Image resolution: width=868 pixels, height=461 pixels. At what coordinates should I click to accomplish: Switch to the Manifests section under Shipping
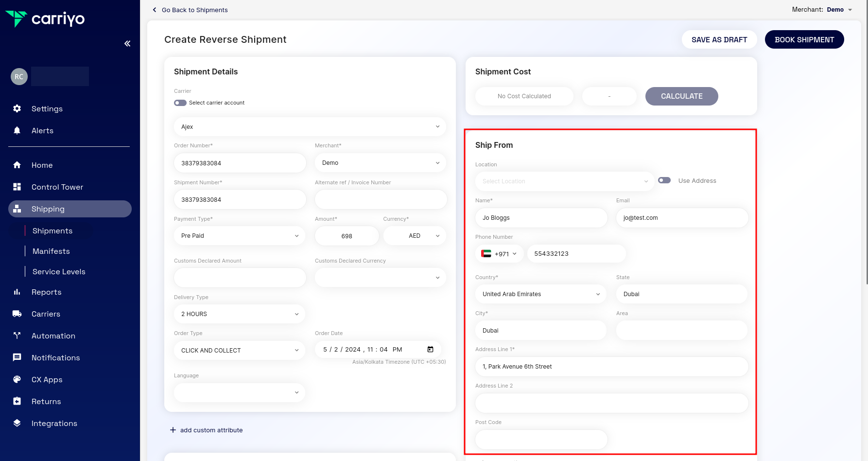(51, 251)
